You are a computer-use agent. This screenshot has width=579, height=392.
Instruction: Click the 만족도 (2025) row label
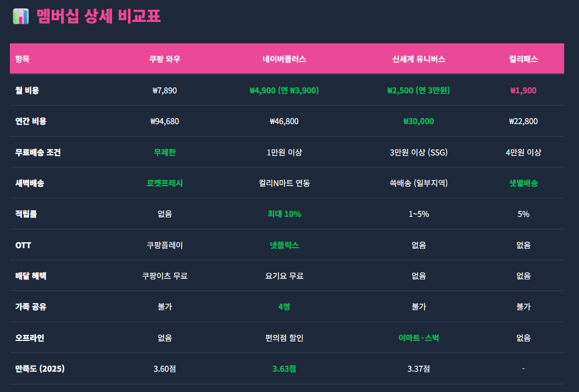(x=40, y=369)
